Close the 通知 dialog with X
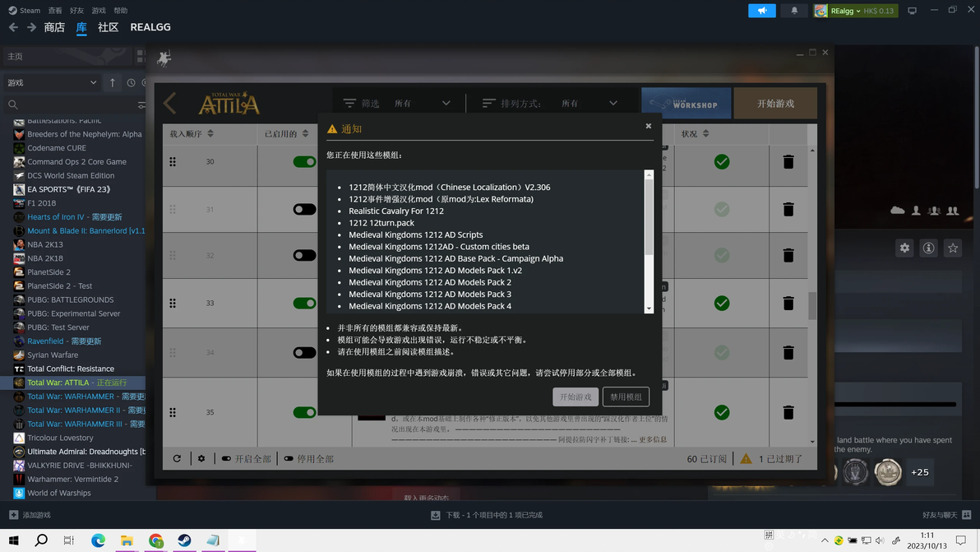This screenshot has width=980, height=552. [648, 126]
